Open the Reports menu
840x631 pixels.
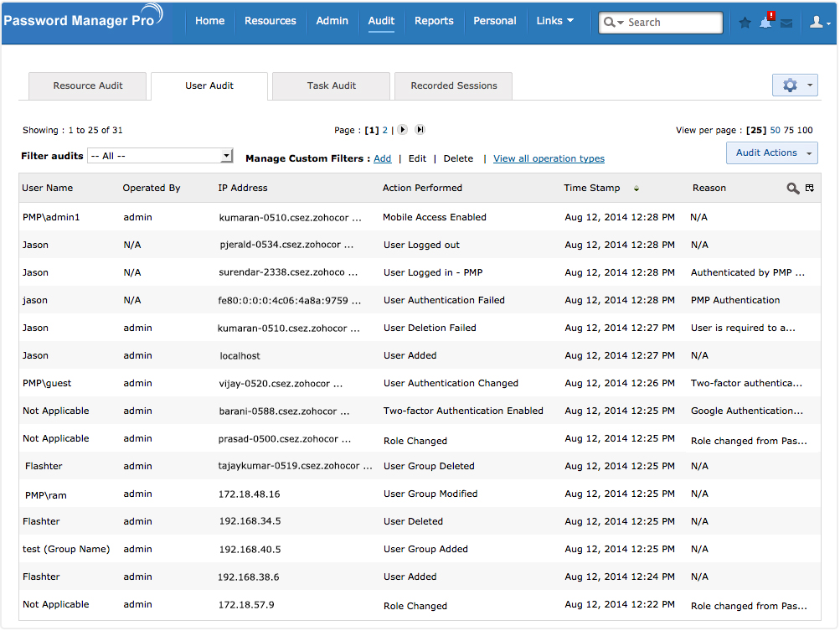point(434,21)
